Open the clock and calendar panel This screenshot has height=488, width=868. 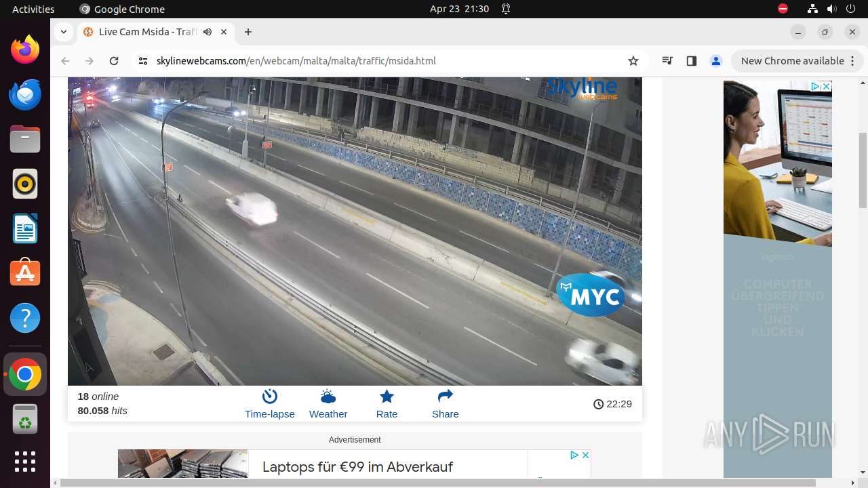pos(459,9)
